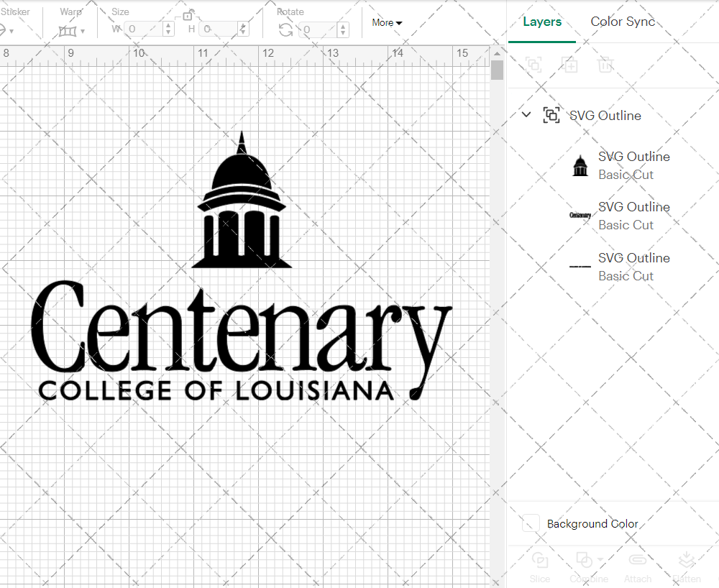The height and width of the screenshot is (588, 719).
Task: Switch to the Color Sync tab
Action: pyautogui.click(x=623, y=22)
